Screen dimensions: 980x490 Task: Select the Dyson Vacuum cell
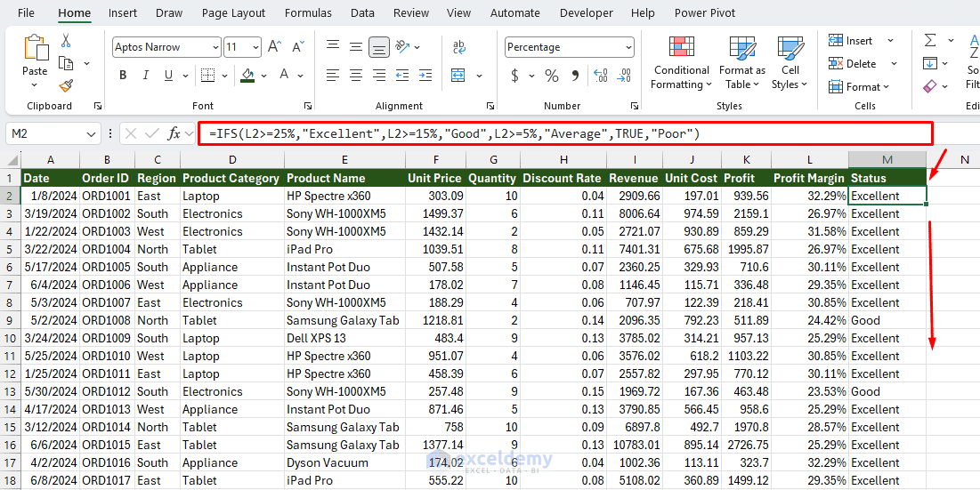(344, 462)
